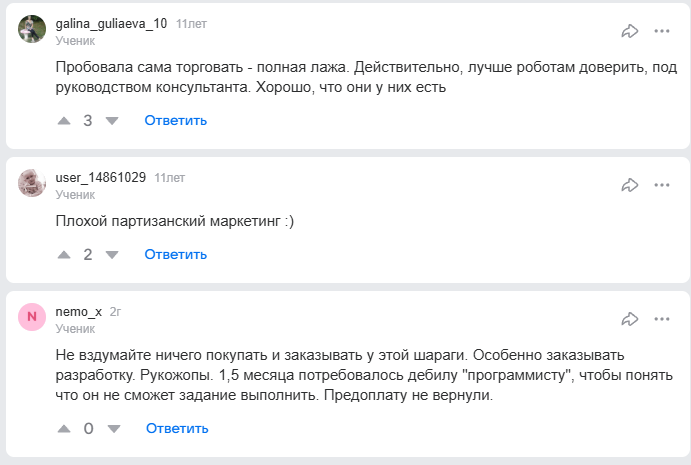691x465 pixels.
Task: Downvote user_14861029's comment
Action: point(112,254)
